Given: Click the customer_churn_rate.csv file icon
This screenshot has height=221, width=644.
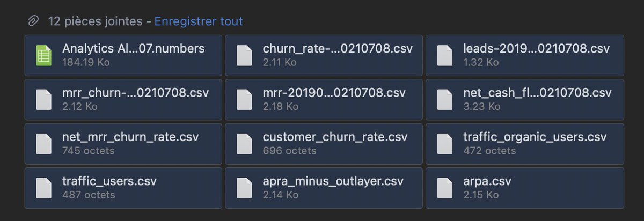Looking at the screenshot, I should (x=244, y=143).
